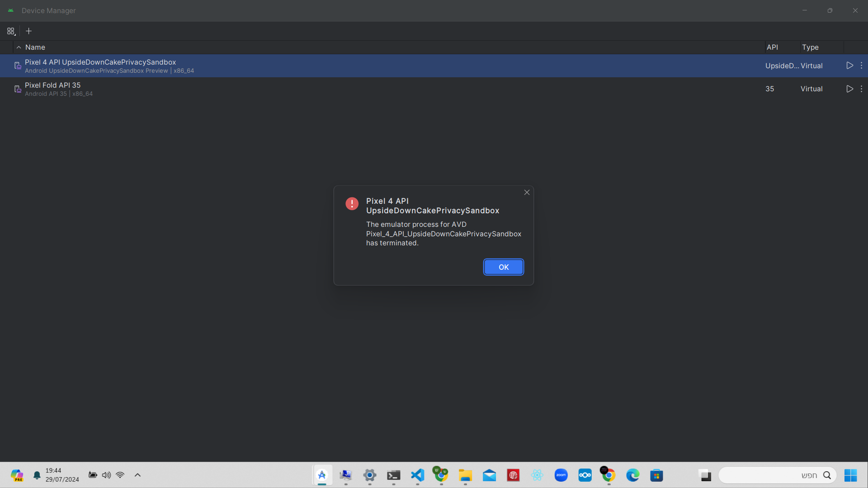The height and width of the screenshot is (488, 868).
Task: Expand the system tray hidden icons chevron
Action: (137, 475)
